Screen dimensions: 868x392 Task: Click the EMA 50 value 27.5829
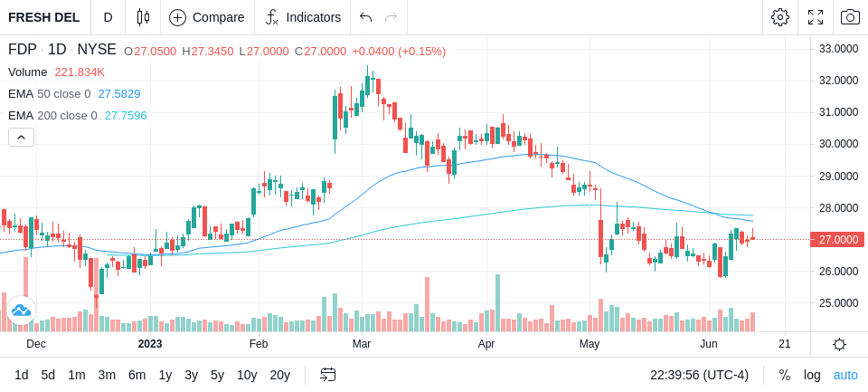(119, 94)
